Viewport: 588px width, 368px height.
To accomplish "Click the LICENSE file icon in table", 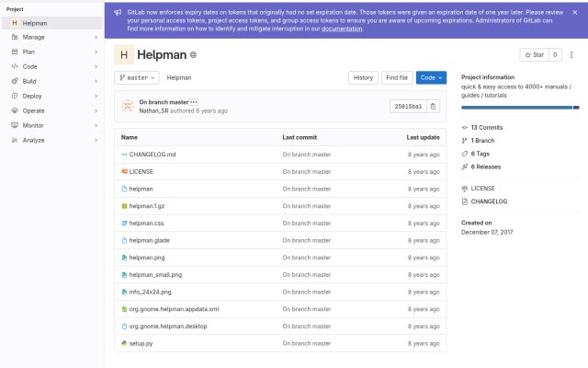I will pyautogui.click(x=124, y=172).
